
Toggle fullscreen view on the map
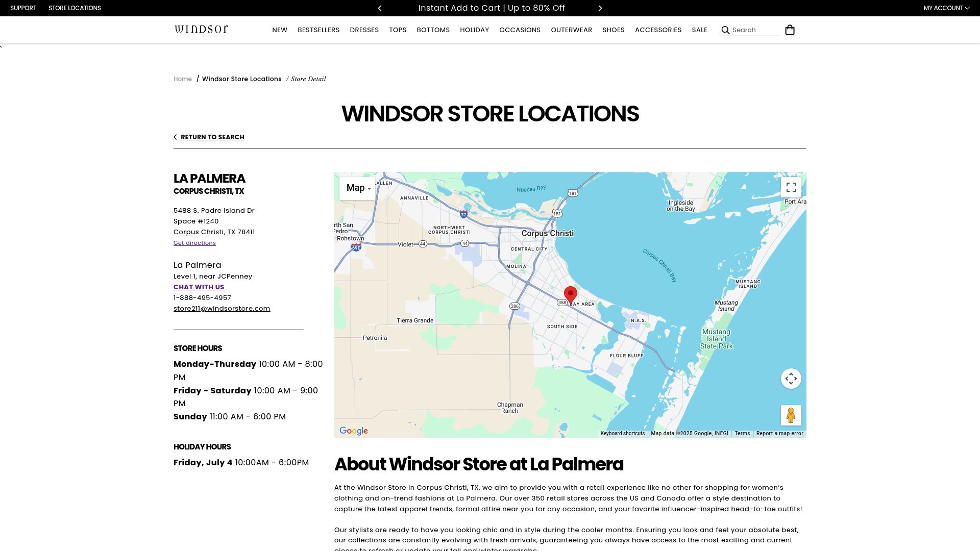coord(791,187)
